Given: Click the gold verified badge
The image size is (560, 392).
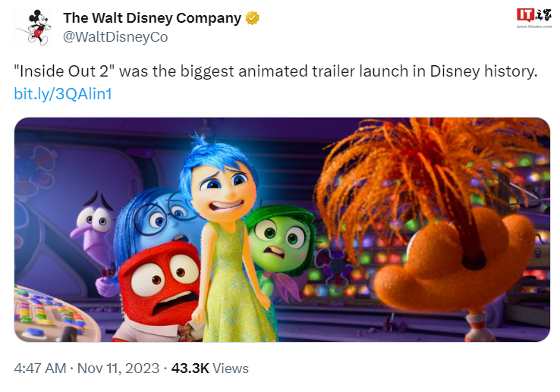Looking at the screenshot, I should pos(252,18).
